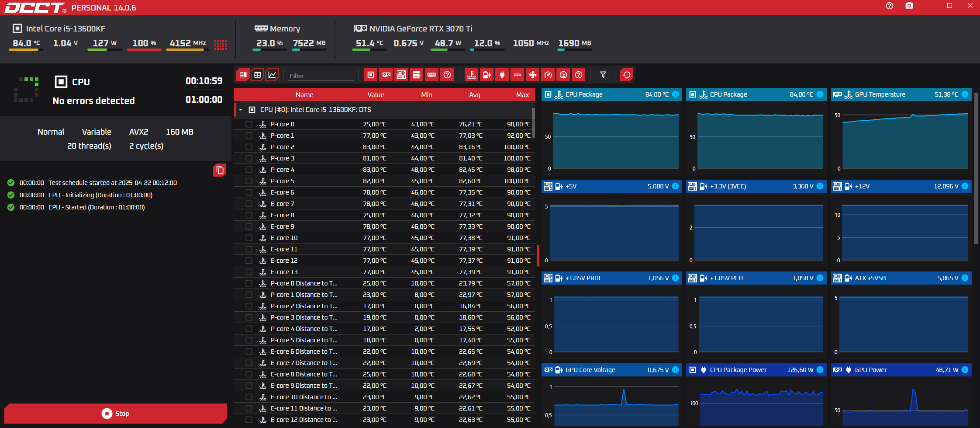The height and width of the screenshot is (428, 980).
Task: Toggle the motherboard sensors filter icon
Action: tap(401, 75)
